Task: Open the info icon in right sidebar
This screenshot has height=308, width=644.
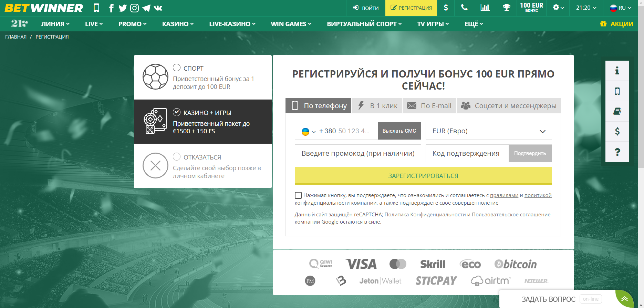Action: click(x=617, y=71)
